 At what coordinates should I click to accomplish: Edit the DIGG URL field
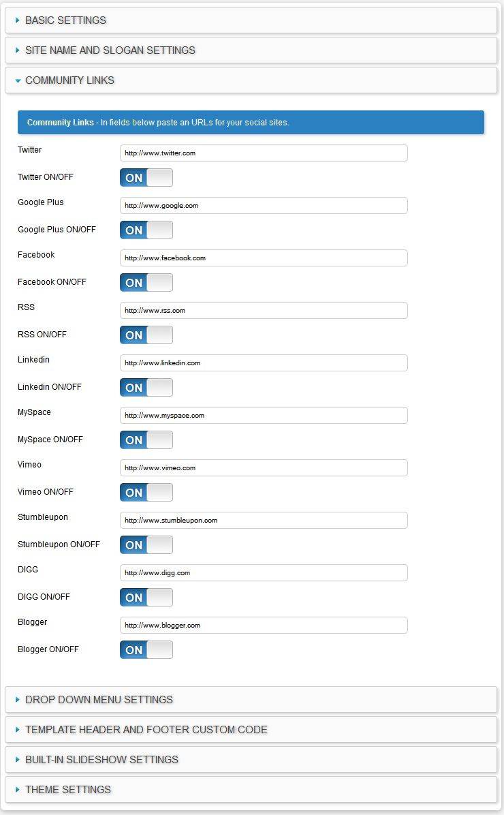coord(264,573)
